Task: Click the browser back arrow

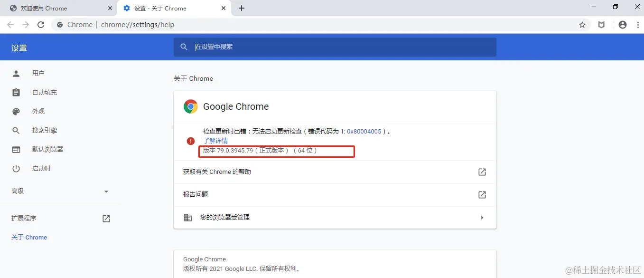Action: [x=10, y=25]
